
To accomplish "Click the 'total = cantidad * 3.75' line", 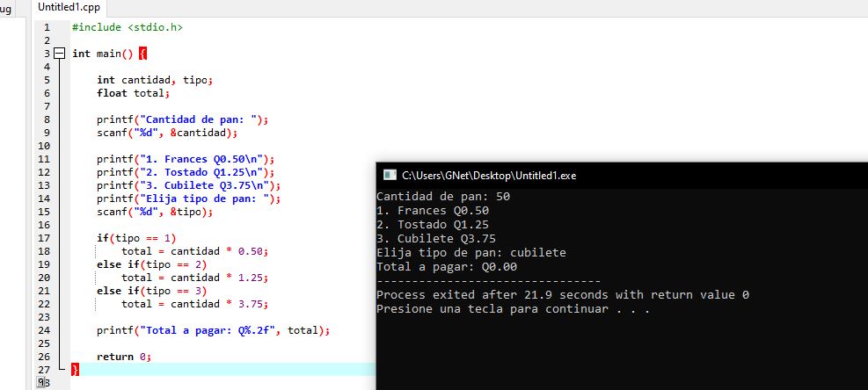I will point(193,304).
